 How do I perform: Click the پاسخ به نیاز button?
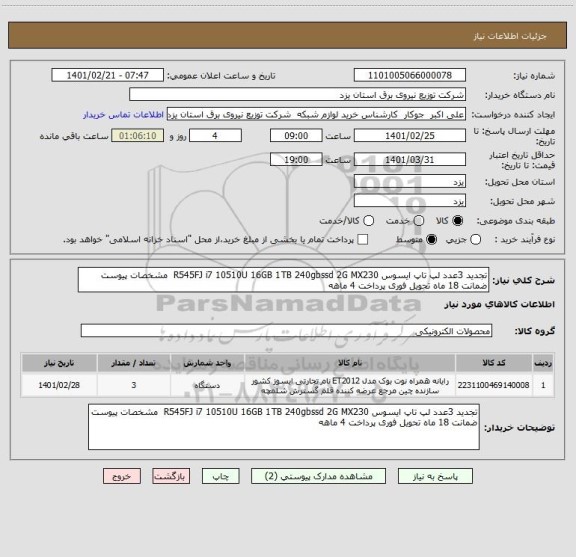point(435,476)
